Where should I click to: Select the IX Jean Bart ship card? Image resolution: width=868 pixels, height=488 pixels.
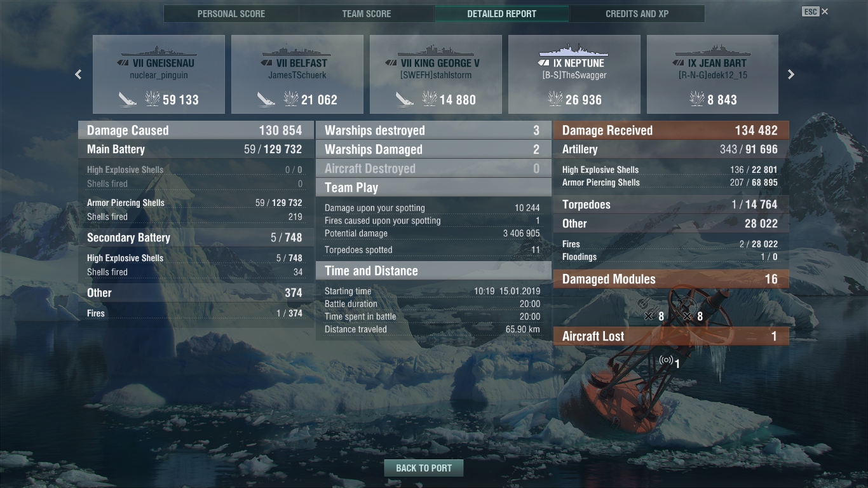[x=713, y=74]
